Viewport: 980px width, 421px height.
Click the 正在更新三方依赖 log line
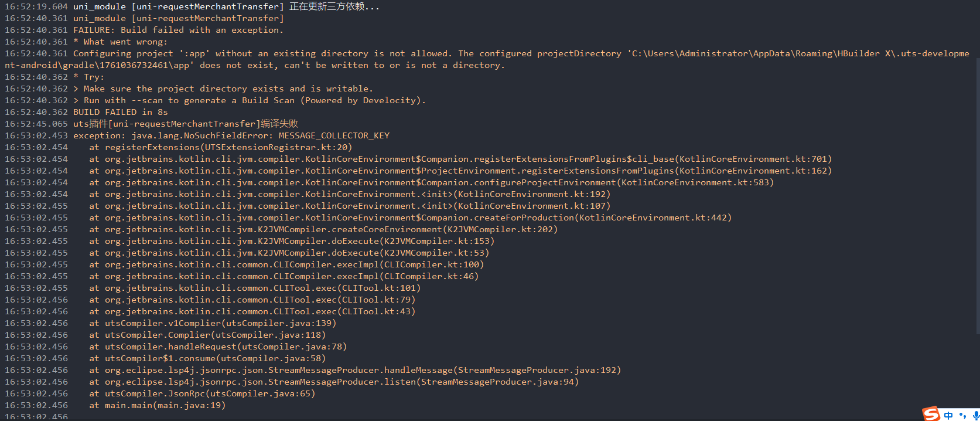pyautogui.click(x=226, y=6)
